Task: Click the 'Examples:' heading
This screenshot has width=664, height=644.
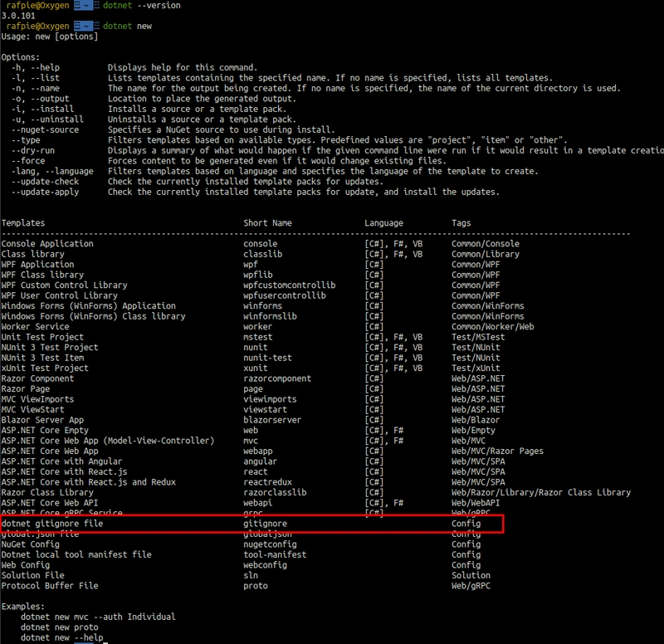Action: pyautogui.click(x=23, y=607)
